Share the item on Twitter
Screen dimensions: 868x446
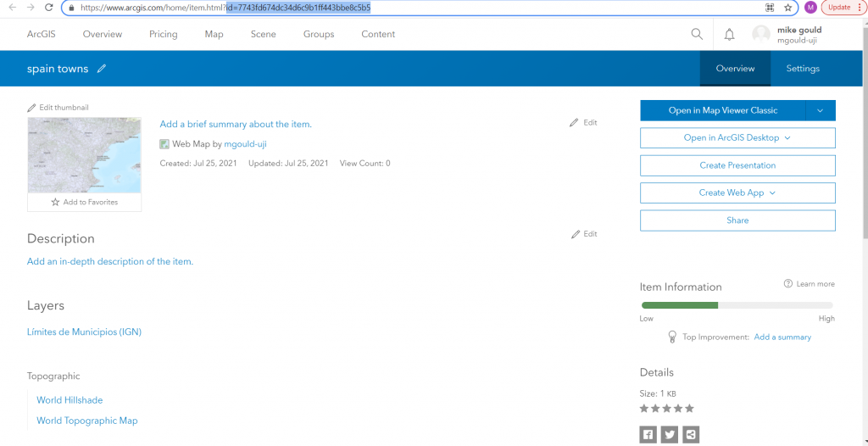(670, 434)
